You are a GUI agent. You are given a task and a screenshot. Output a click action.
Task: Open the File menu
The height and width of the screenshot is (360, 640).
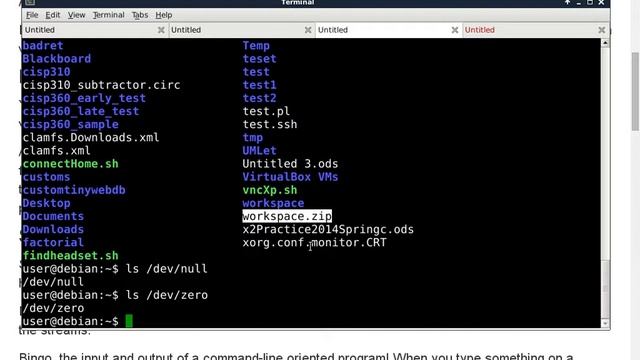[32, 15]
